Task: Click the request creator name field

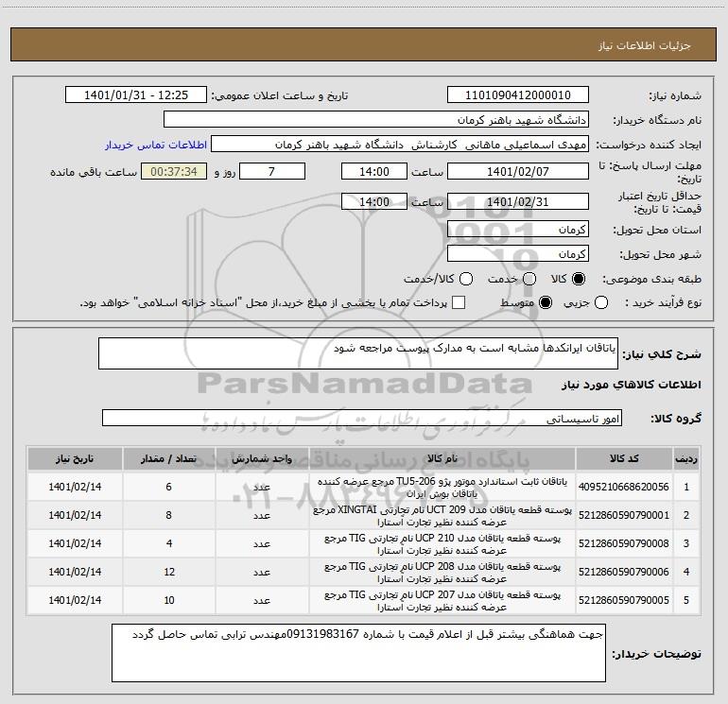Action: coord(400,145)
